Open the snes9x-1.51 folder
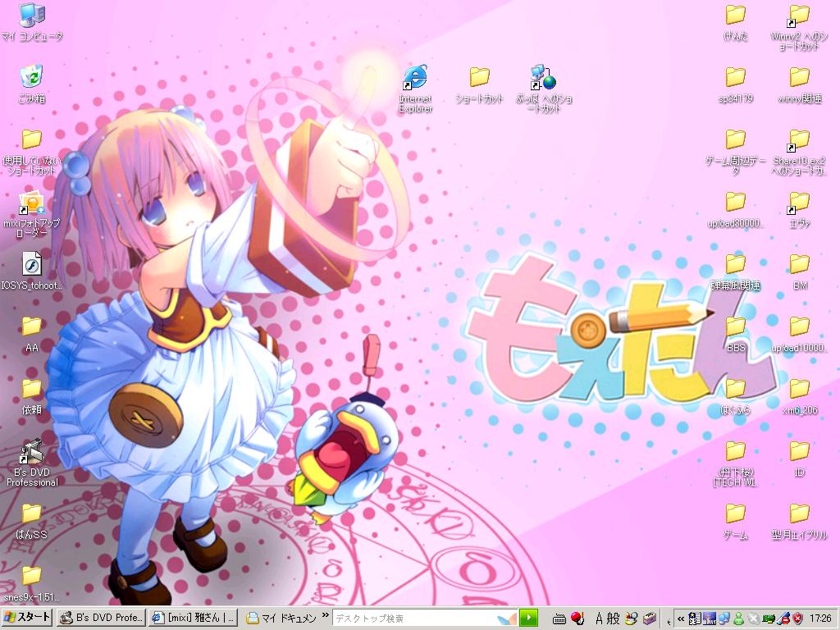Image resolution: width=840 pixels, height=630 pixels. [32, 583]
